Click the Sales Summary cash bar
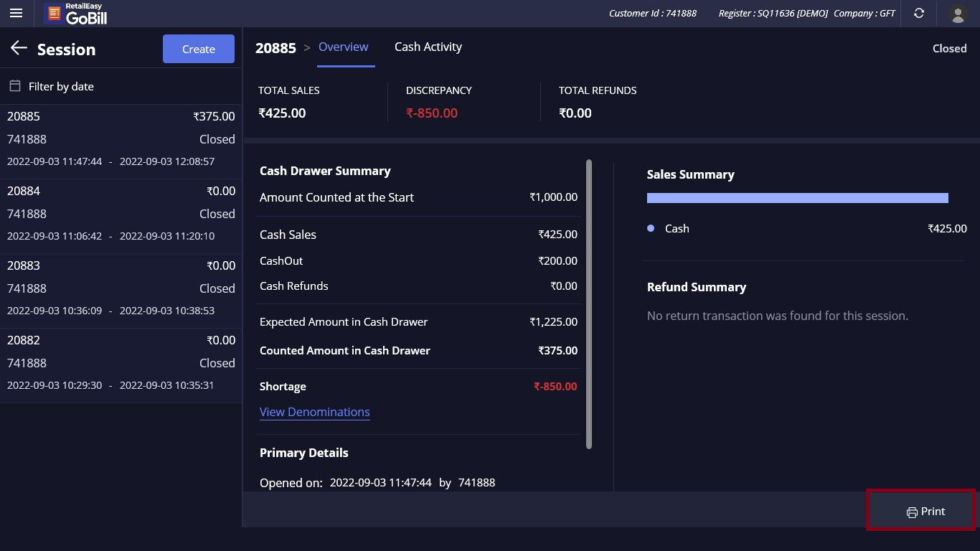Image resolution: width=980 pixels, height=551 pixels. pos(797,198)
